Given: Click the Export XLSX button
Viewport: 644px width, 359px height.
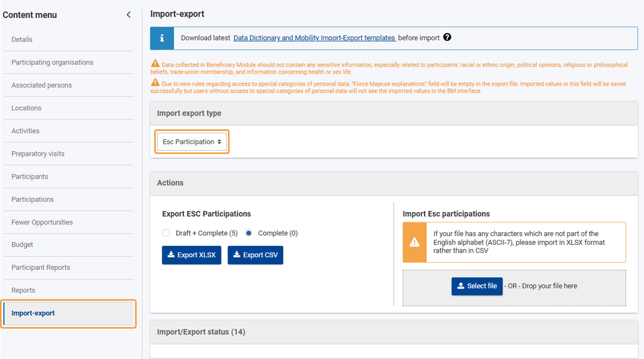Looking at the screenshot, I should (x=191, y=255).
